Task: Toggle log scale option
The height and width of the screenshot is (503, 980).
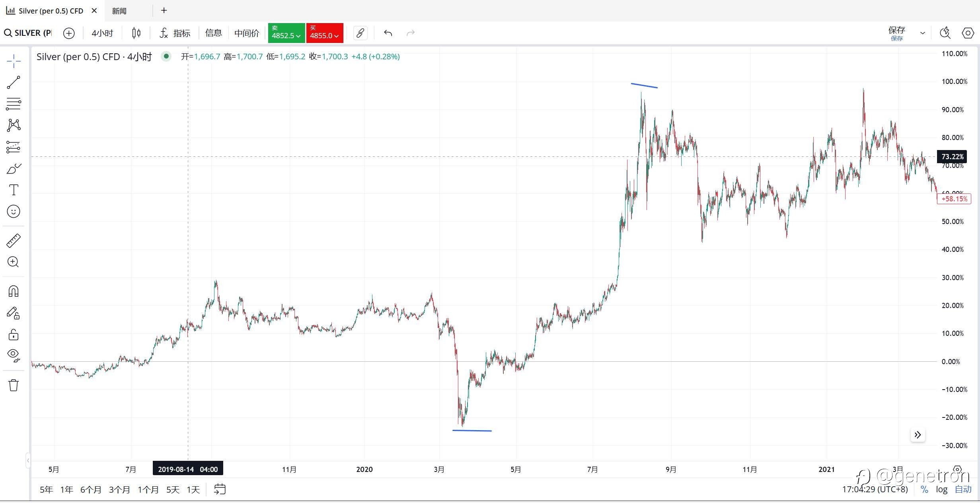Action: (941, 489)
